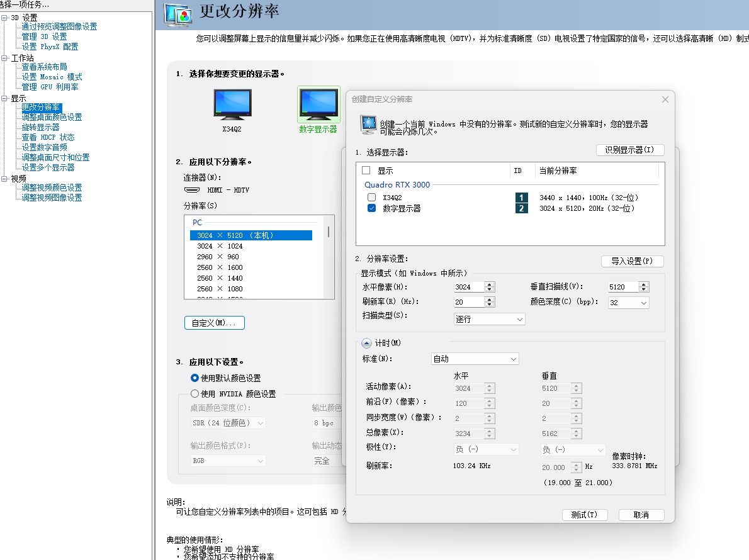The width and height of the screenshot is (749, 560).
Task: Select the 数字显示器 monitor icon
Action: point(318,106)
